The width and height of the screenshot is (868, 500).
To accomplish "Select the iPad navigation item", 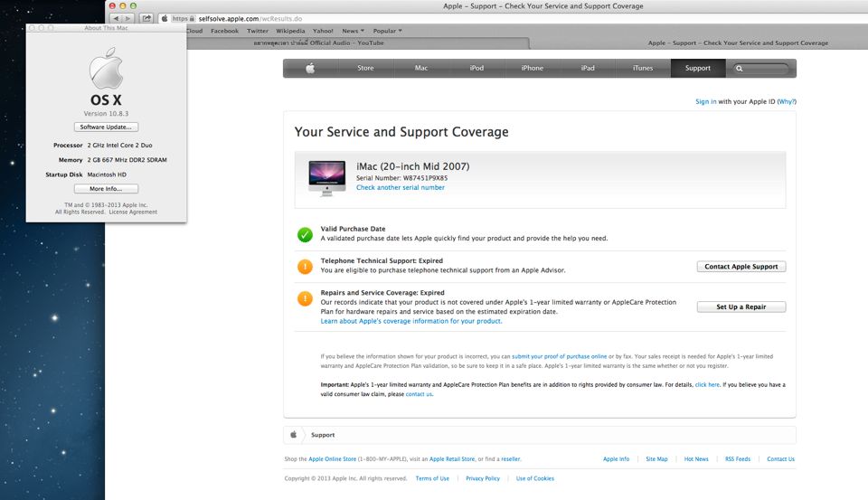I will [588, 68].
